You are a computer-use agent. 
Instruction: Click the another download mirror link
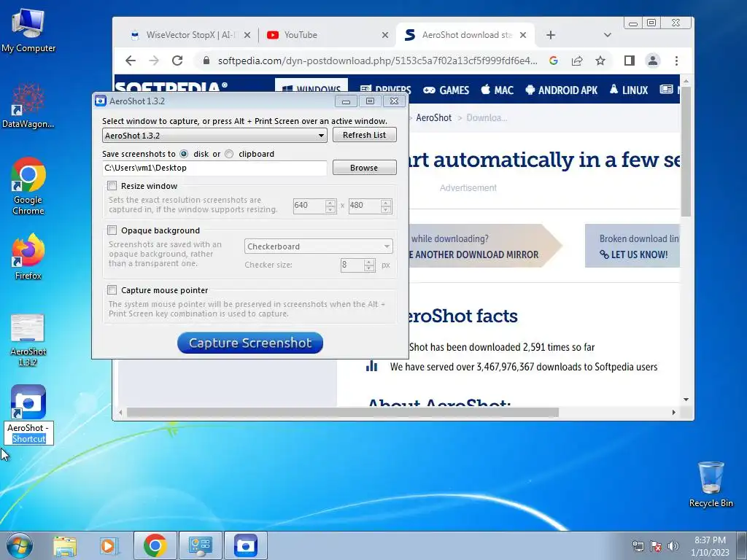coord(473,254)
